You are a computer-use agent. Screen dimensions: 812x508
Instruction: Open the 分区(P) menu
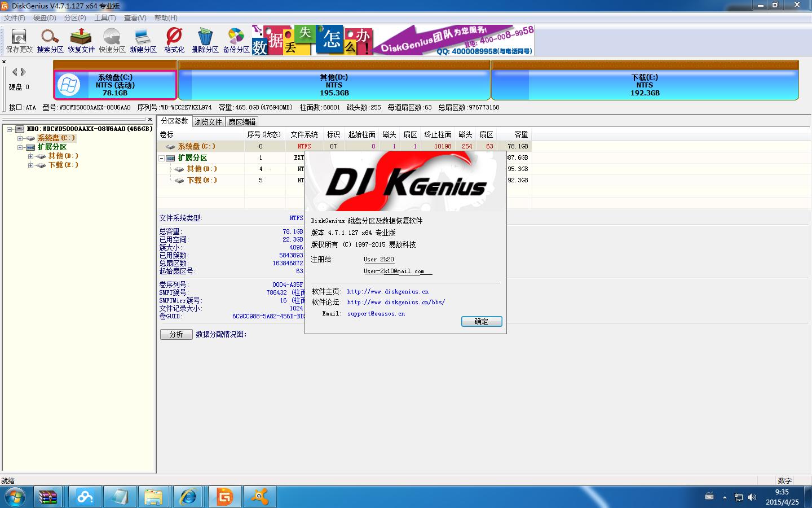point(75,18)
